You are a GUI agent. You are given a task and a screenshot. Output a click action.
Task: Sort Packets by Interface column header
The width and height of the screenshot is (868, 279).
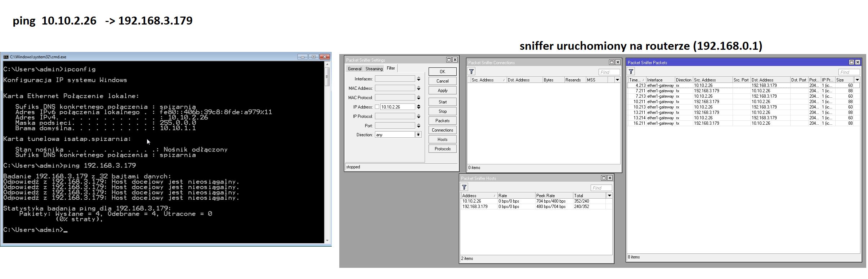pyautogui.click(x=661, y=80)
